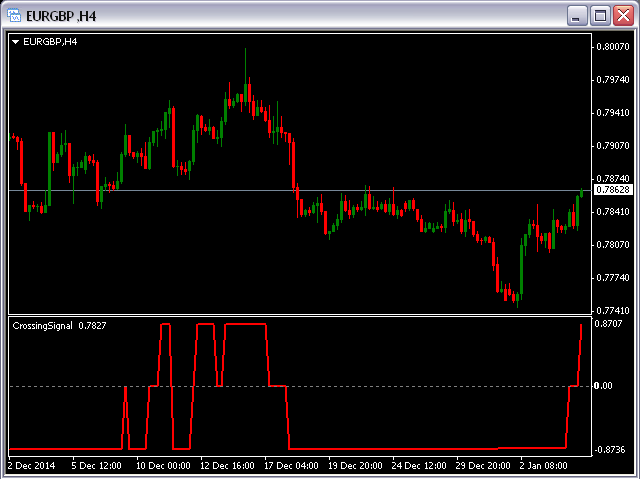Click the chart window icon in title bar
Image resolution: width=640 pixels, height=480 pixels.
tap(14, 16)
